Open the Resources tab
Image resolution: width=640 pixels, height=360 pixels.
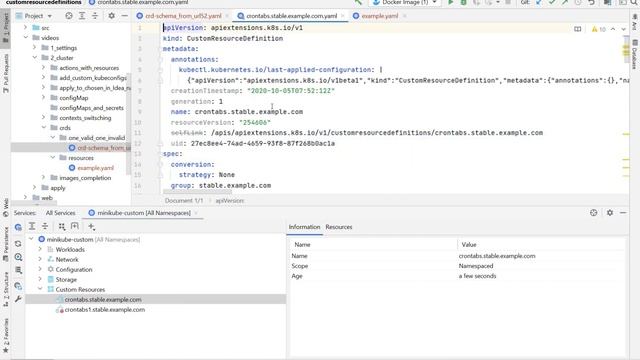click(x=339, y=227)
